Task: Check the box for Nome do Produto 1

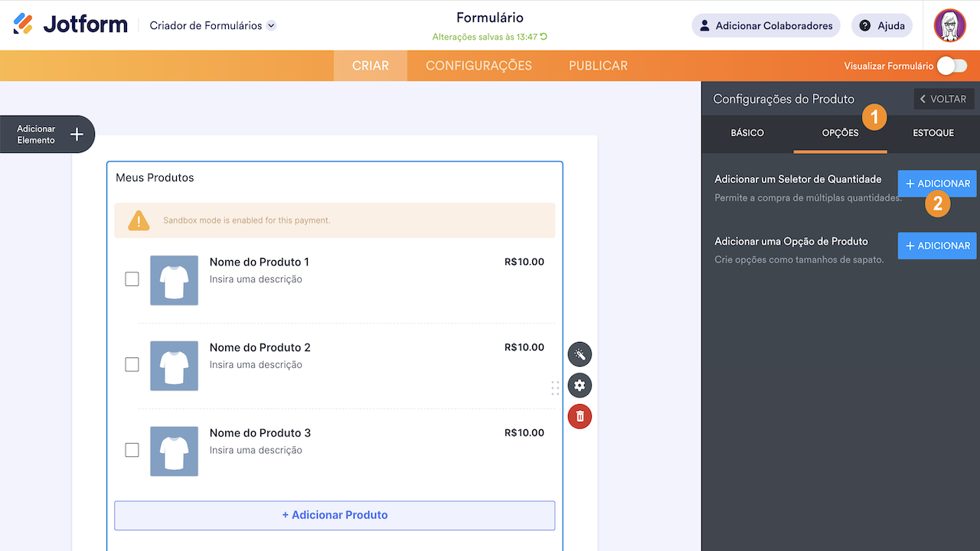Action: click(132, 279)
